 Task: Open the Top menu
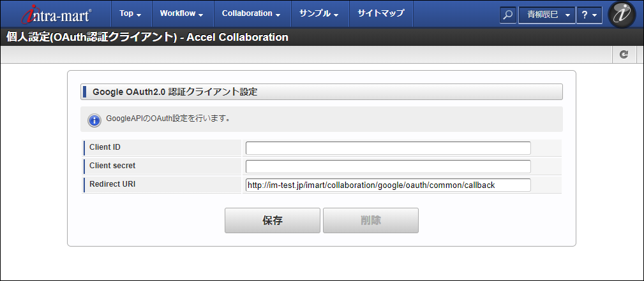[130, 13]
